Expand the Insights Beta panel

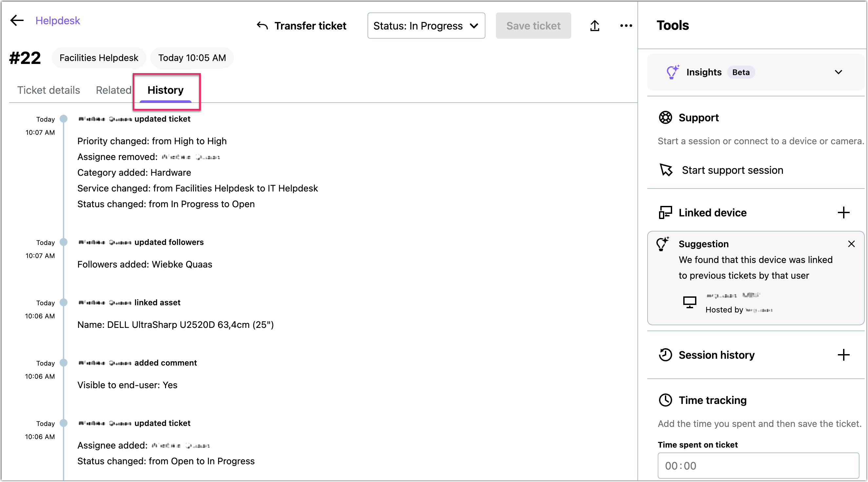click(x=838, y=72)
